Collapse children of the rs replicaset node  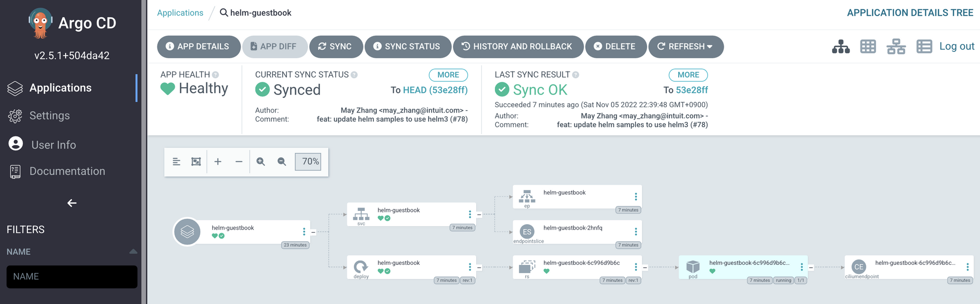[645, 267]
